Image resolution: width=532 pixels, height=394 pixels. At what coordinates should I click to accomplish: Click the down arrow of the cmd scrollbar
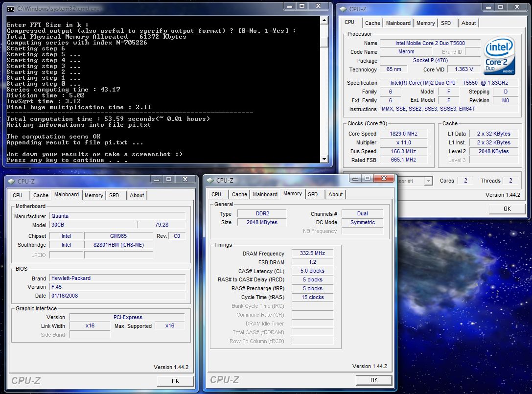(324, 159)
